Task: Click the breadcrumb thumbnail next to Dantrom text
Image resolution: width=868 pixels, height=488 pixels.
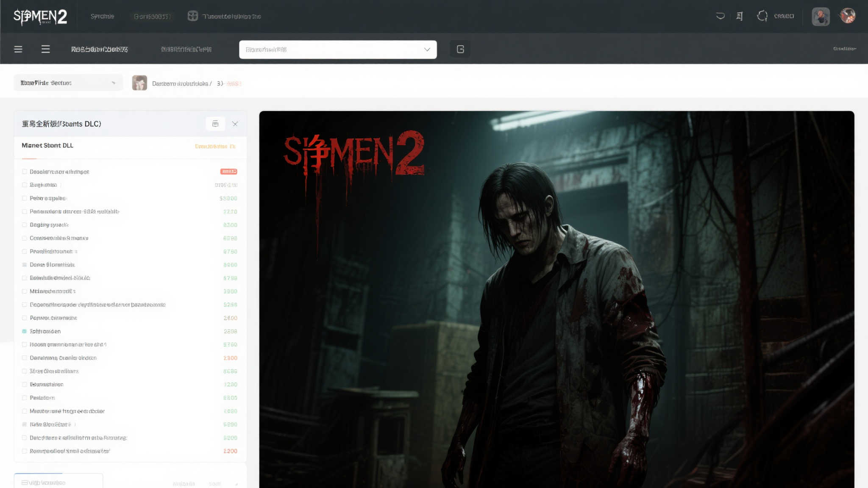Action: pyautogui.click(x=139, y=83)
